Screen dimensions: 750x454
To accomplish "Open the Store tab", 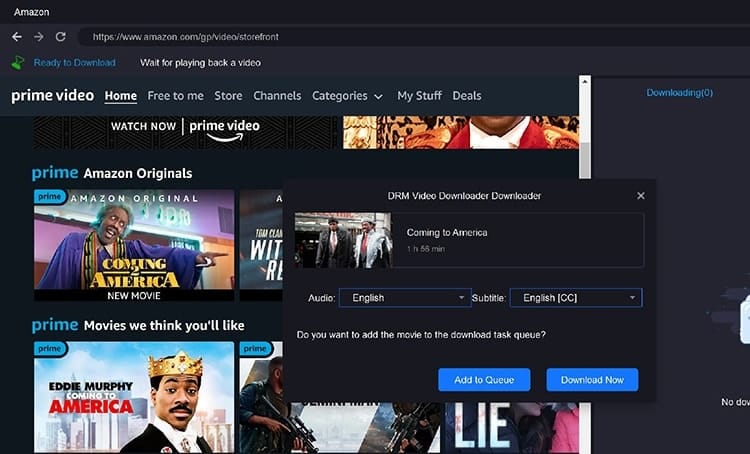I will pyautogui.click(x=228, y=96).
